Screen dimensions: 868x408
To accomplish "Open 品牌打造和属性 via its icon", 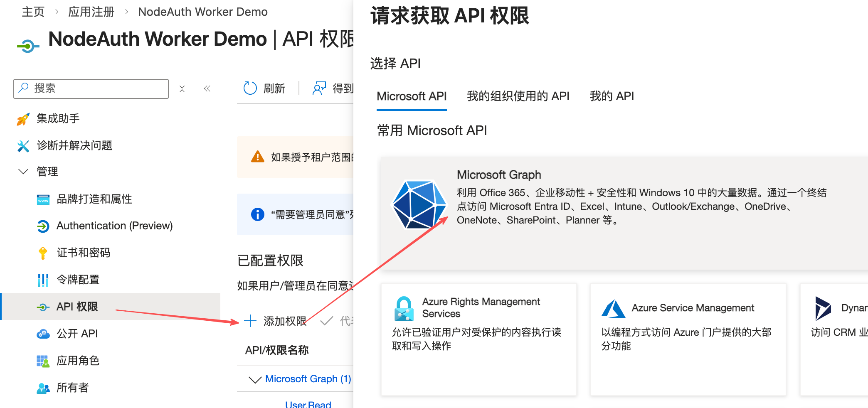I will [x=43, y=200].
